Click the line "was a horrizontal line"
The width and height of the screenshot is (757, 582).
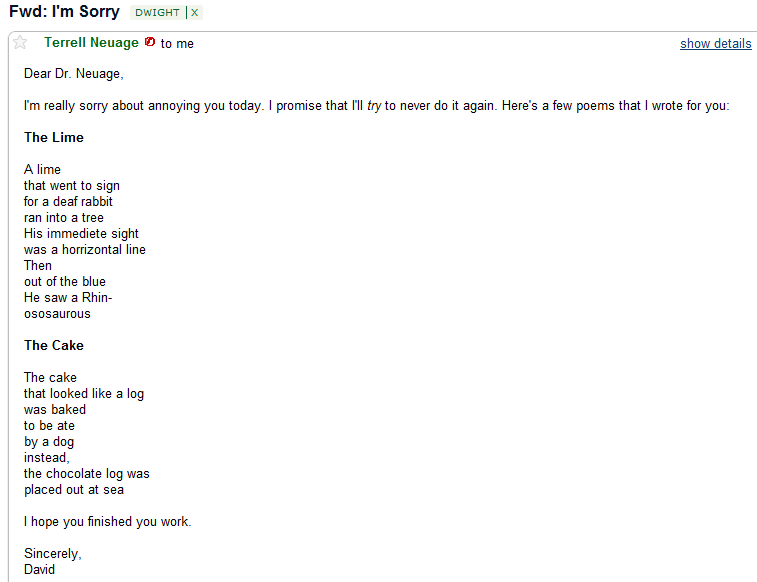[x=85, y=249]
